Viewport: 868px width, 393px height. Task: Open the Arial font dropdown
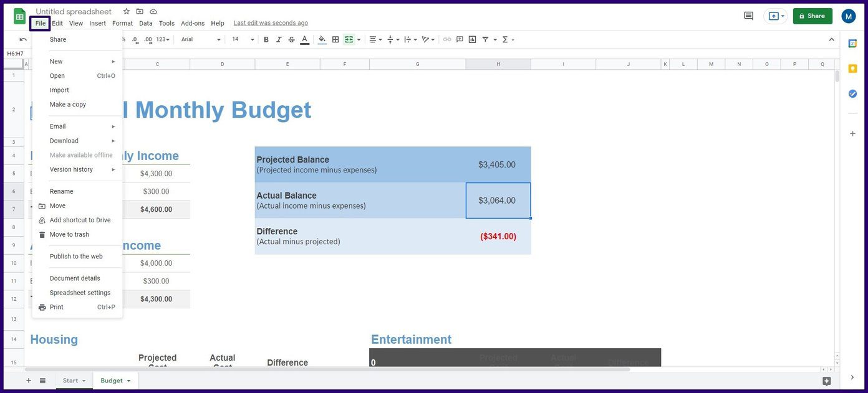click(x=201, y=39)
